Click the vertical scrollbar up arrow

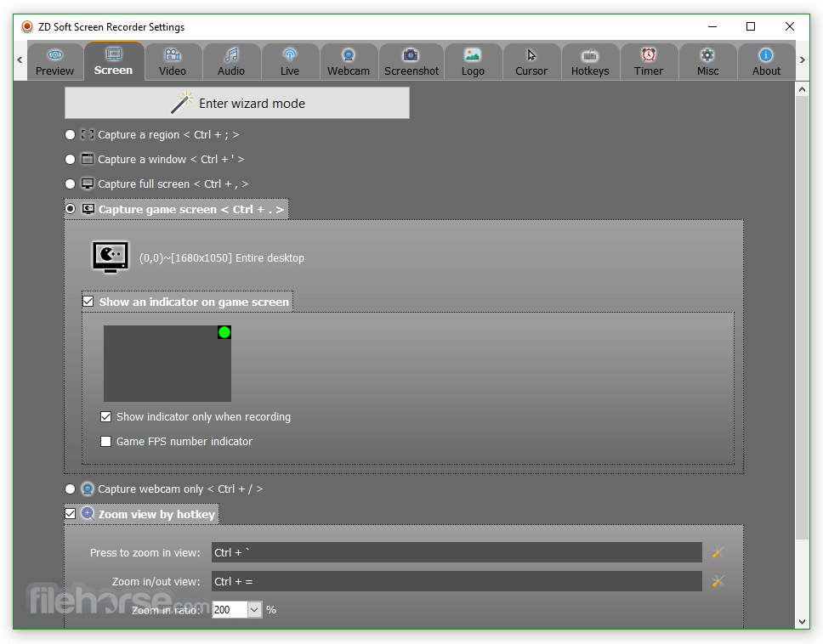click(802, 90)
